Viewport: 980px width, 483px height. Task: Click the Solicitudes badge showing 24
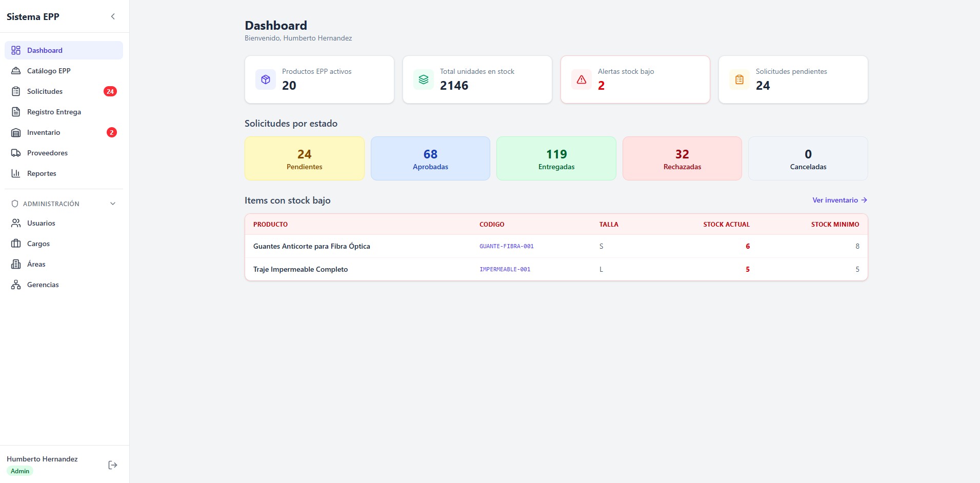(110, 91)
